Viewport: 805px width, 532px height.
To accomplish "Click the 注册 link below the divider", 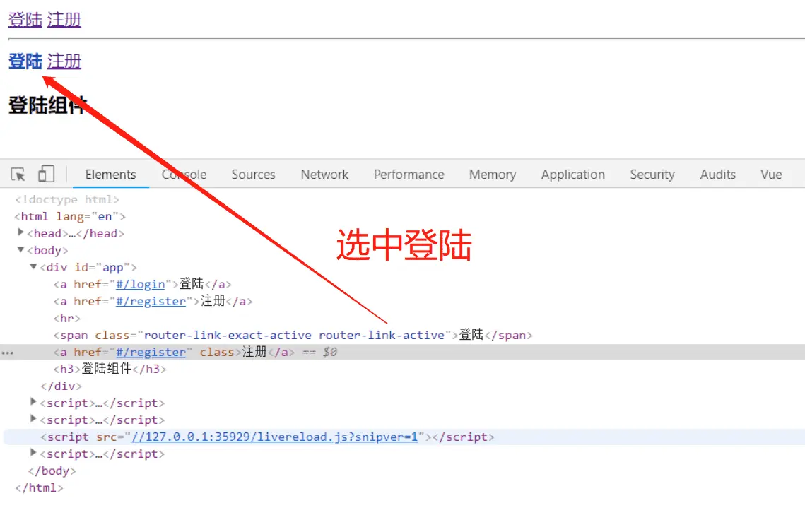I will tap(64, 61).
